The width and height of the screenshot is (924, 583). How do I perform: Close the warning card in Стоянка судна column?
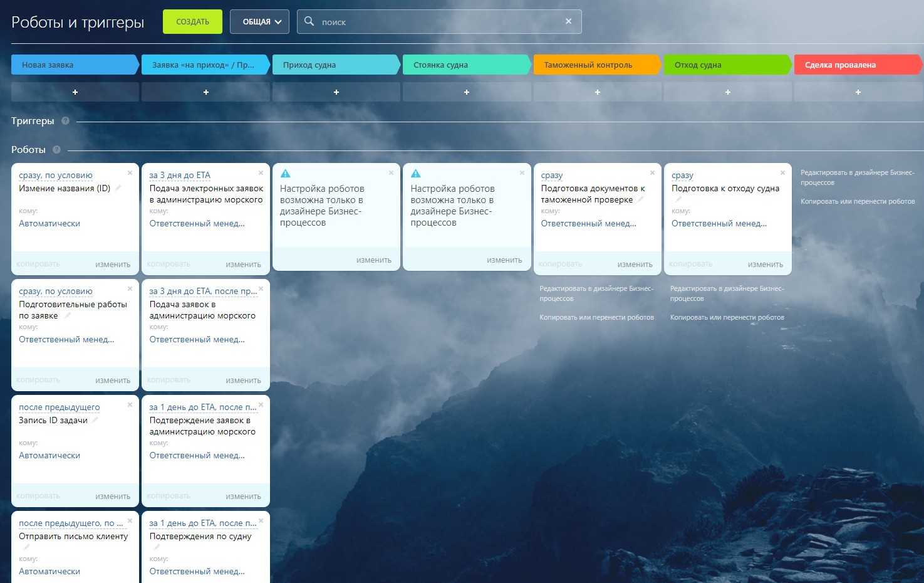click(522, 173)
